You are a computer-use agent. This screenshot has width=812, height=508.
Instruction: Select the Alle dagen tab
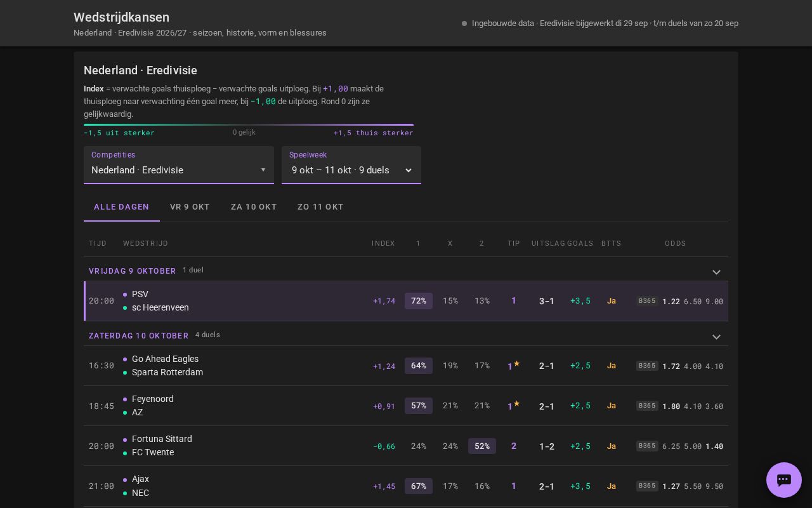click(x=122, y=207)
